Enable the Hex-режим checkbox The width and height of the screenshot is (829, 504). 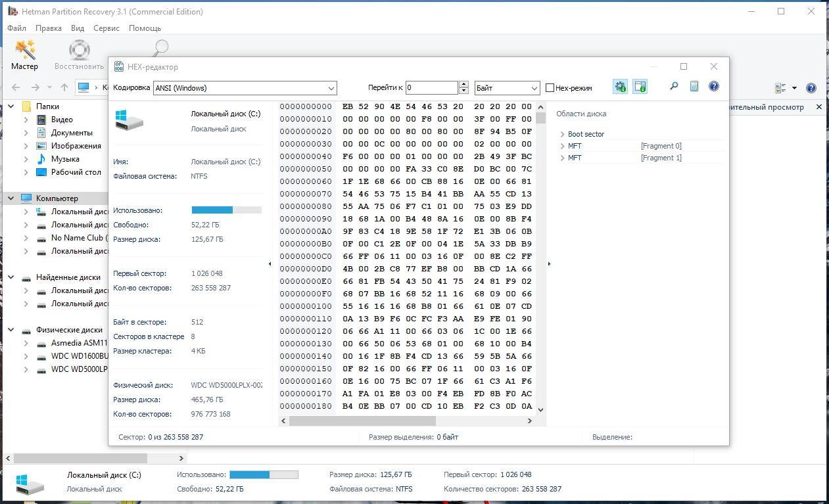point(550,87)
